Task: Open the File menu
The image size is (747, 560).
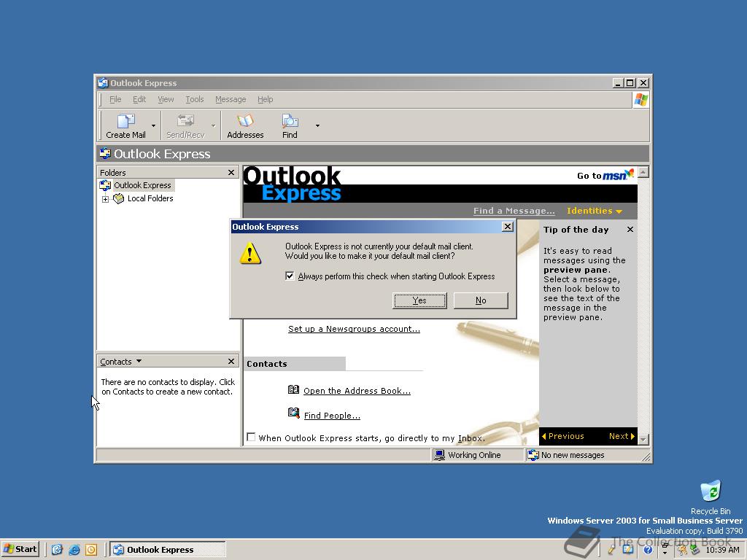Action: click(115, 99)
